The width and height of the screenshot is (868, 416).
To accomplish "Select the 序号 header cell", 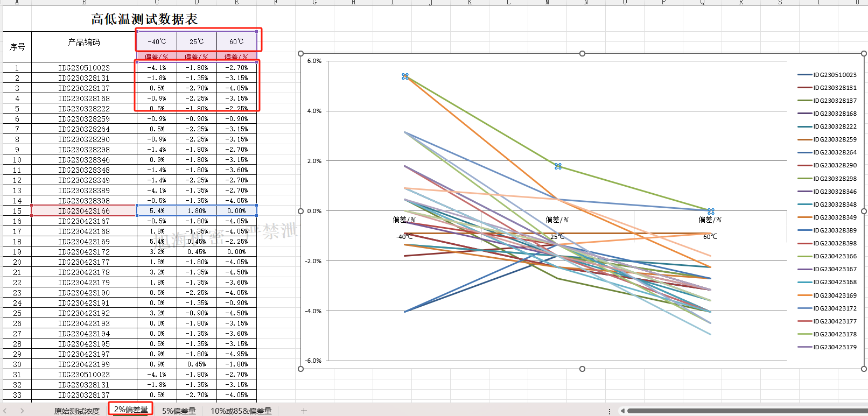I will (x=17, y=47).
